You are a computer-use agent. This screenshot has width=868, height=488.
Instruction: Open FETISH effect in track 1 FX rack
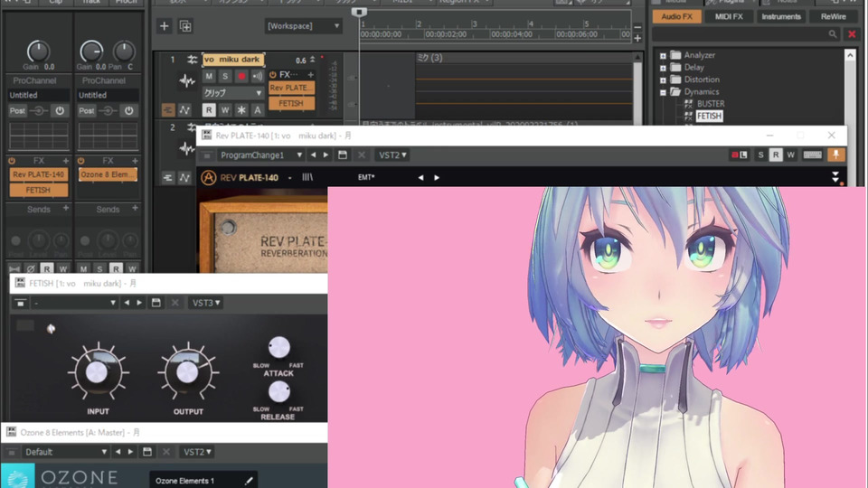click(x=292, y=103)
